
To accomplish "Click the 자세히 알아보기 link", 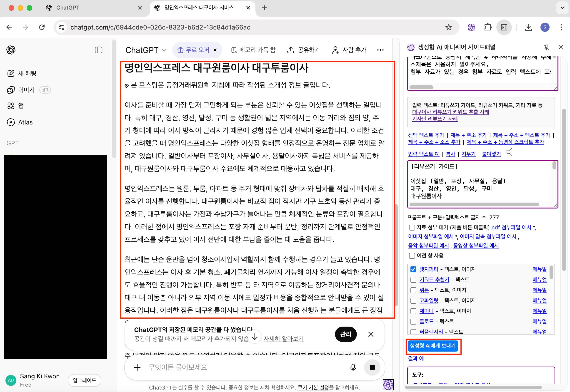I will 283,339.
